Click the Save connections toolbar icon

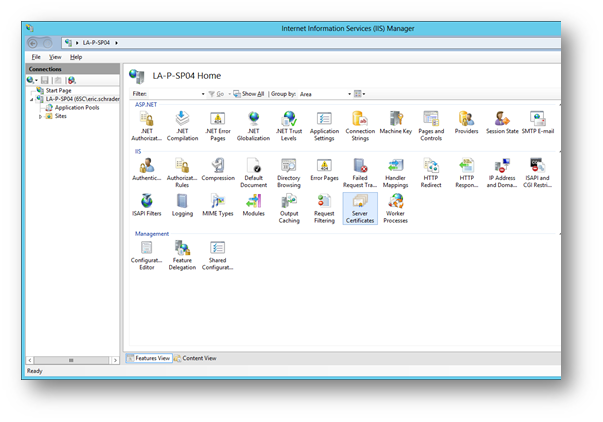[45, 80]
